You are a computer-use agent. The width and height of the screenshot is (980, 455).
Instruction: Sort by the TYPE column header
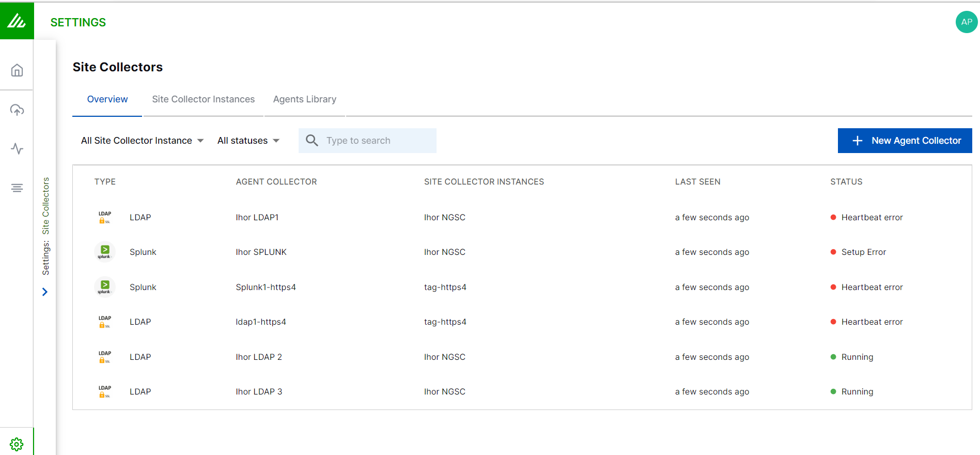(105, 181)
